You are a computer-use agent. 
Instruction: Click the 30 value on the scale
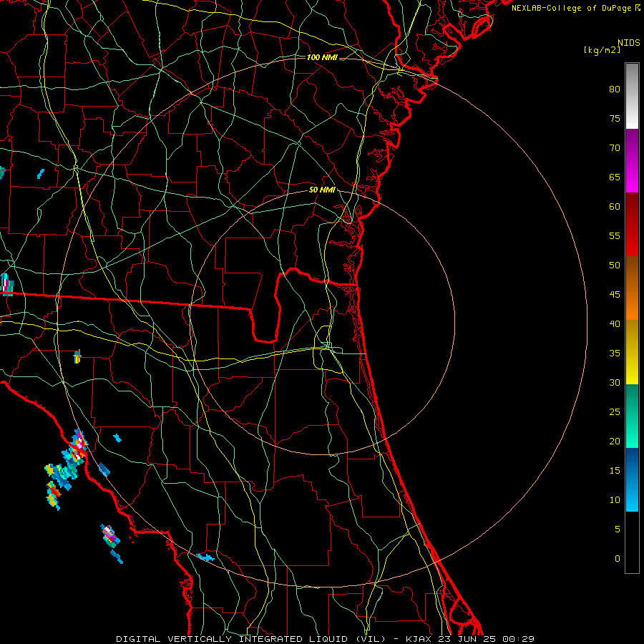click(615, 382)
